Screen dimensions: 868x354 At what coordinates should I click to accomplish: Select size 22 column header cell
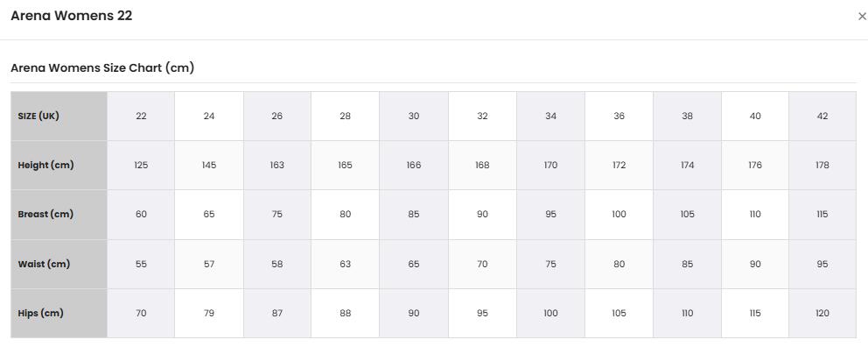point(141,116)
